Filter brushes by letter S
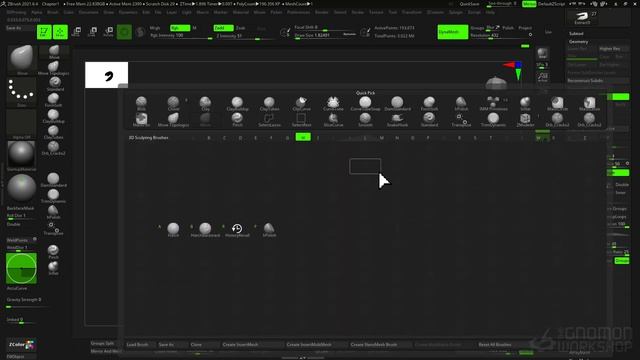 click(x=475, y=138)
